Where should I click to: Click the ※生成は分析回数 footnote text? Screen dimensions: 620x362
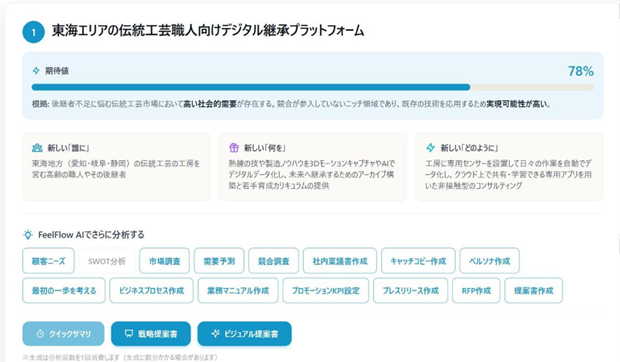point(120,357)
